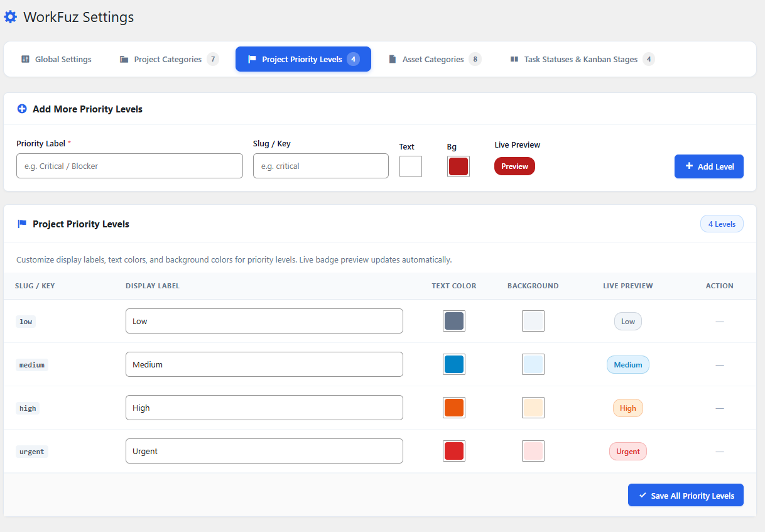Save all priority levels
Screen dimensions: 765x532
point(686,495)
